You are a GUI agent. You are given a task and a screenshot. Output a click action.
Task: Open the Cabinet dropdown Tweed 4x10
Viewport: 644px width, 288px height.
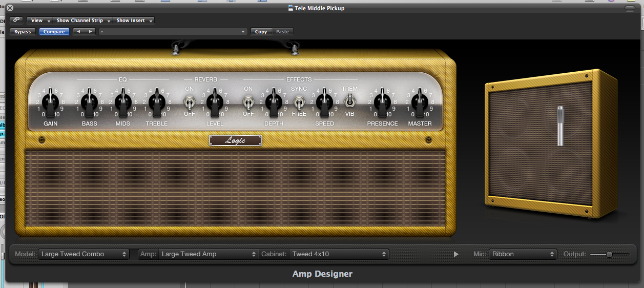click(x=339, y=254)
